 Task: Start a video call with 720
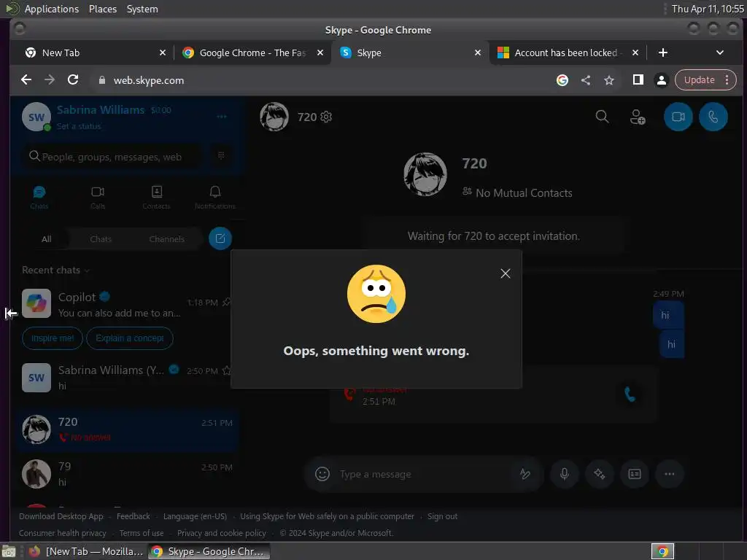click(678, 117)
